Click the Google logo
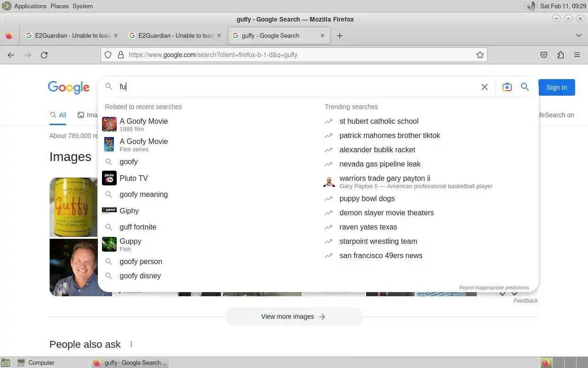 click(68, 87)
